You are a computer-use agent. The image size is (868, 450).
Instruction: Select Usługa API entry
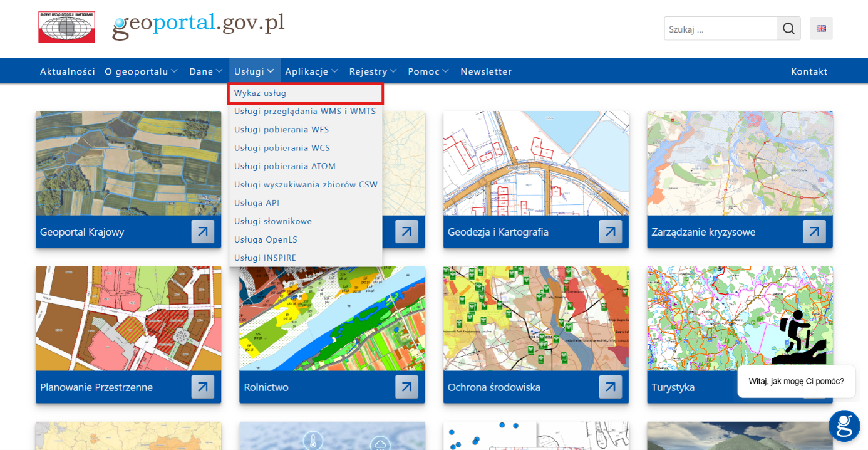306,203
